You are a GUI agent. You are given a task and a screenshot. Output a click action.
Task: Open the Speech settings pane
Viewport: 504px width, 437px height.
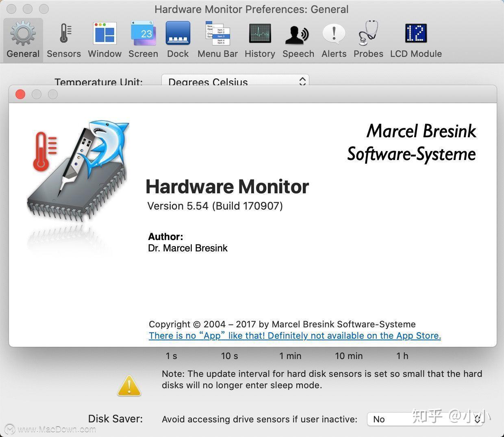click(298, 39)
